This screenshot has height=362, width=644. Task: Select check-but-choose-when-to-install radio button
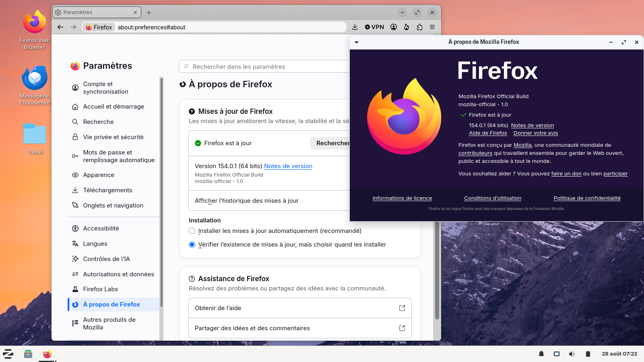click(192, 245)
